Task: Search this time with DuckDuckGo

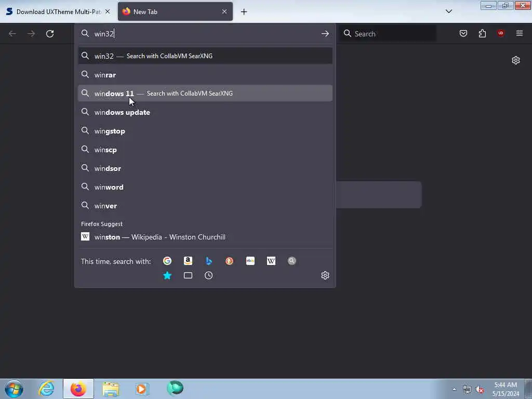Action: coord(229,261)
